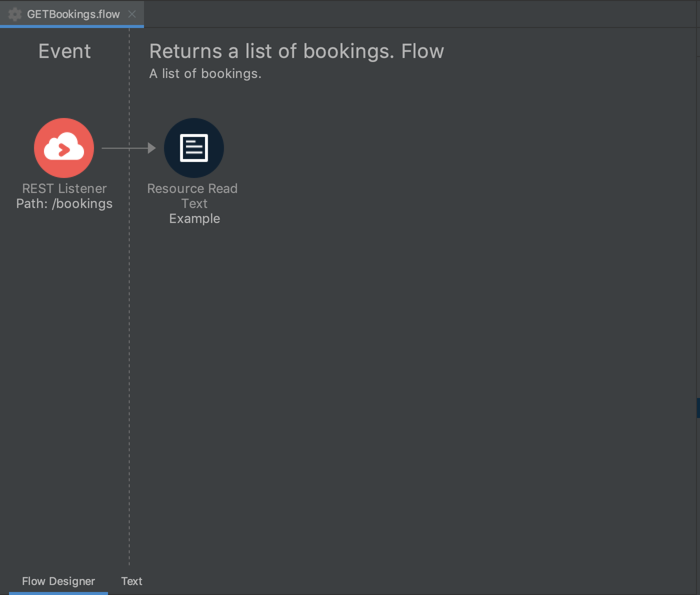Click the gear icon on GETBookings.flow tab
The image size is (700, 595).
15,14
